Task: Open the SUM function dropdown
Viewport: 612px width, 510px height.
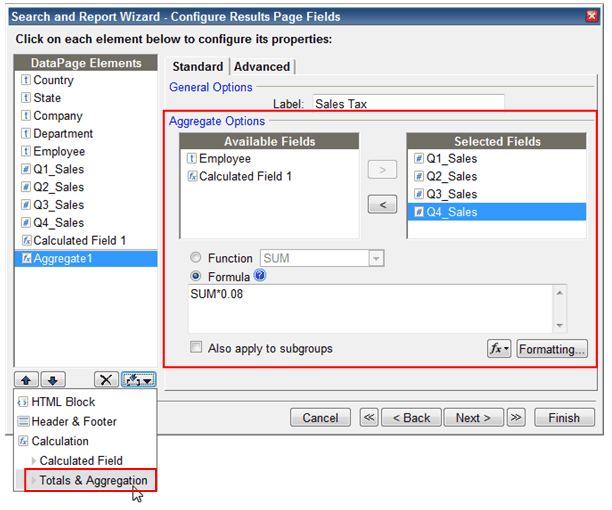Action: pos(322,258)
